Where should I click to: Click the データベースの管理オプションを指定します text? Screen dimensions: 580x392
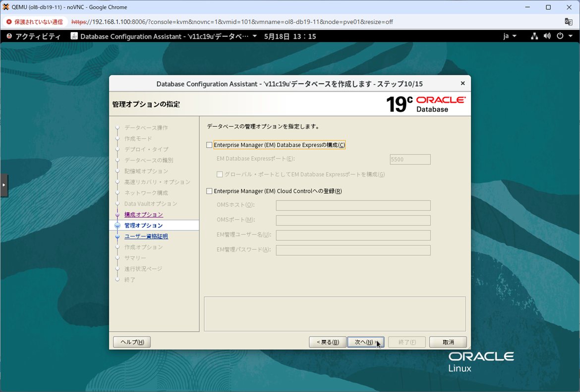click(263, 126)
